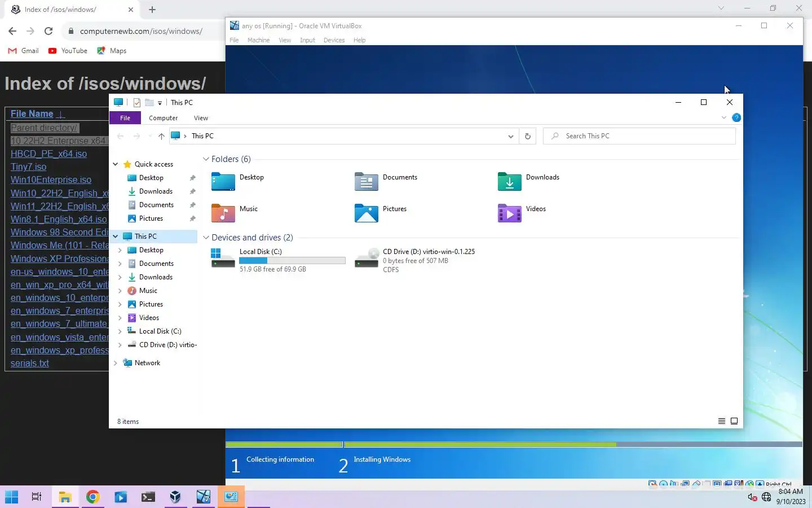Select the Downloads folder icon in Folders
The height and width of the screenshot is (508, 812).
(509, 182)
